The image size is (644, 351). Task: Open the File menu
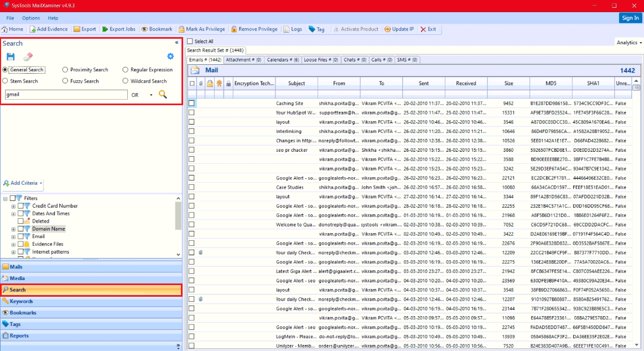(11, 18)
